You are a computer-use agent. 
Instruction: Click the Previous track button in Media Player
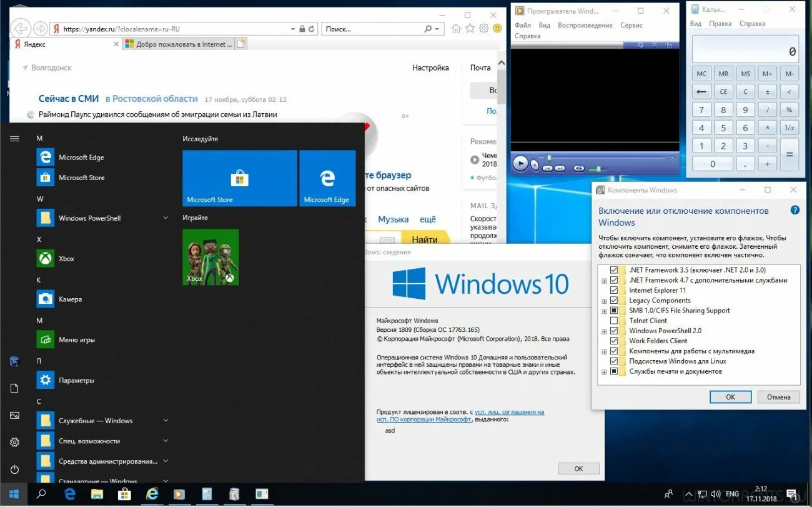coord(548,168)
